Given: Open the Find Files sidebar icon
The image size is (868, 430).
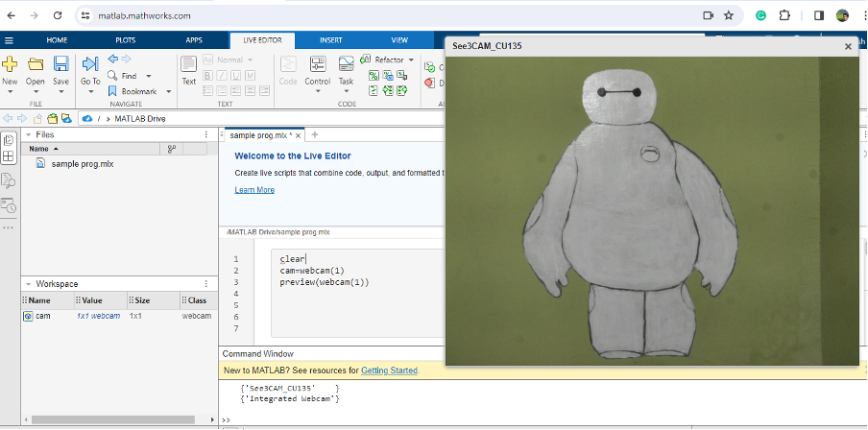Looking at the screenshot, I should (x=9, y=180).
